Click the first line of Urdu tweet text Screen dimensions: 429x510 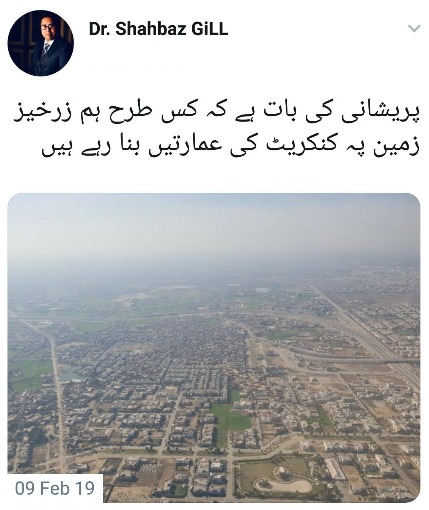[x=216, y=114]
